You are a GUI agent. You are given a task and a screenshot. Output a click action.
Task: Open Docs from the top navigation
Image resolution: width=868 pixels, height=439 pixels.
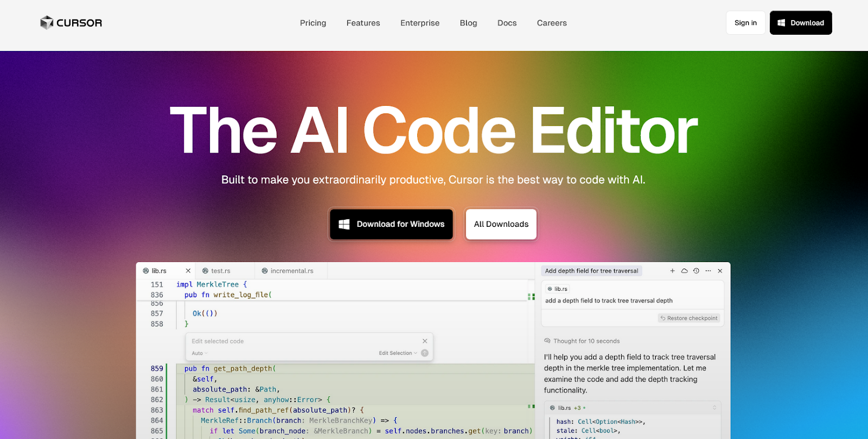pyautogui.click(x=507, y=23)
